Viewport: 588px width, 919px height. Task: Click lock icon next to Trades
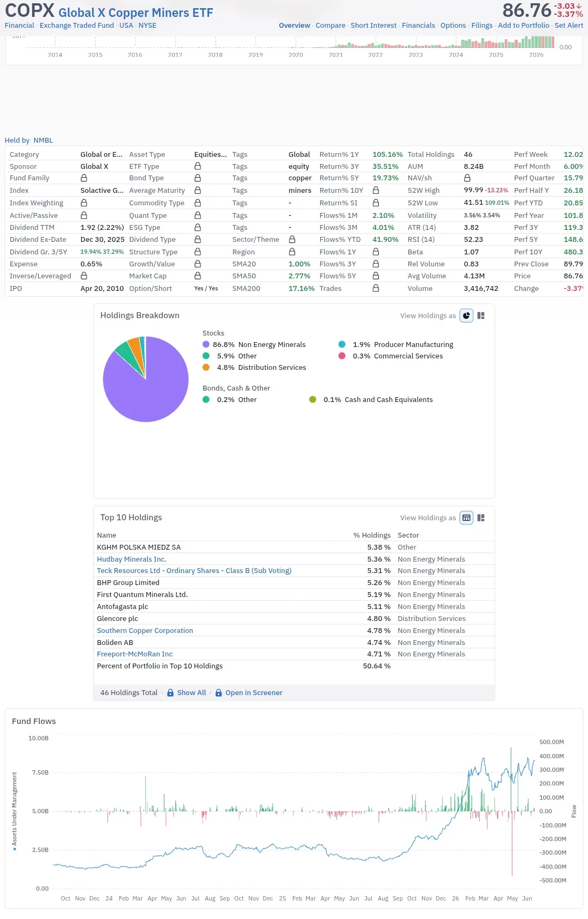(x=376, y=288)
